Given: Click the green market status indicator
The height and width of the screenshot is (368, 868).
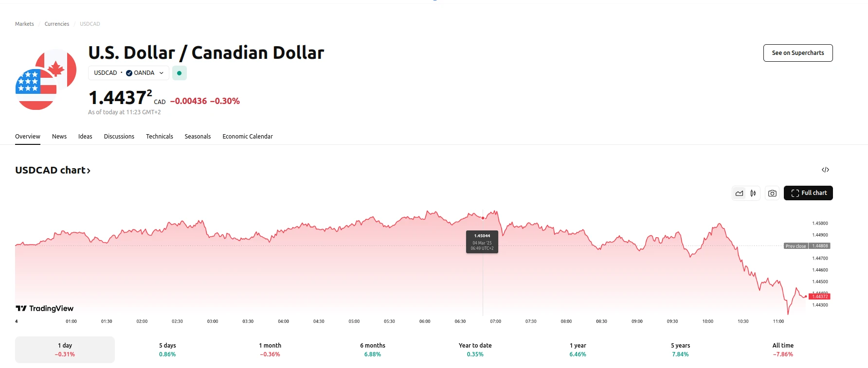Looking at the screenshot, I should click(179, 73).
